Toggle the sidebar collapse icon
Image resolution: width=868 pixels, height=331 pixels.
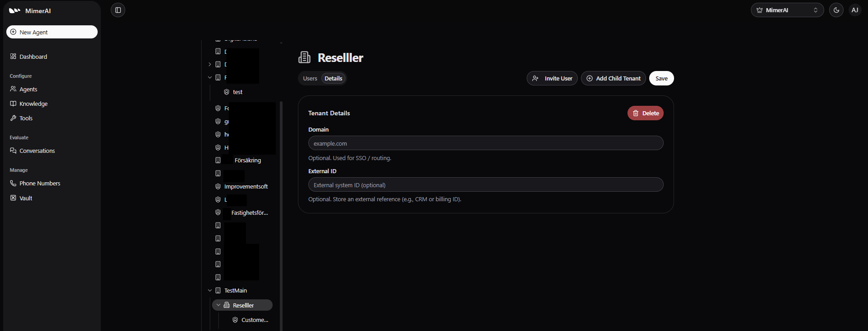click(x=118, y=10)
